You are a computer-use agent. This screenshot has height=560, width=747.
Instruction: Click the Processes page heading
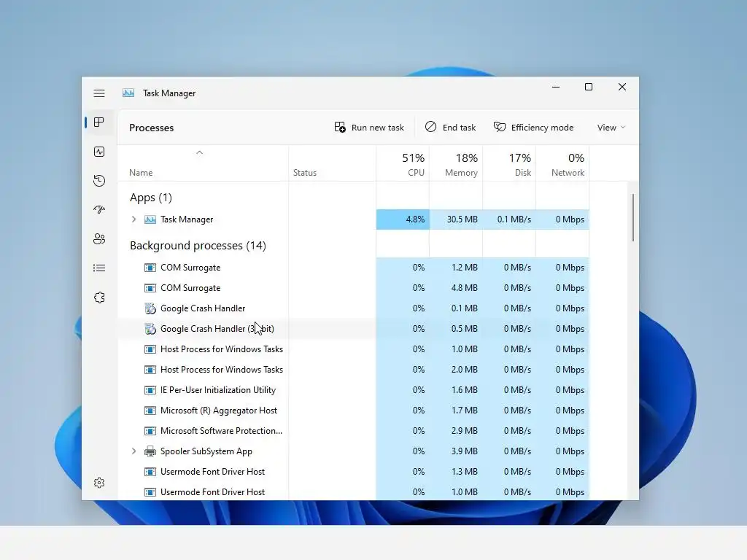click(x=152, y=128)
